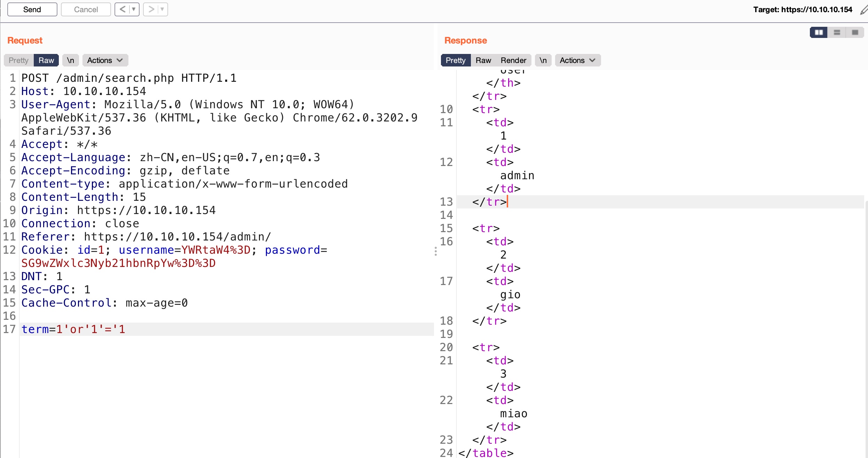Click panel divider drag handle dots

(x=435, y=251)
